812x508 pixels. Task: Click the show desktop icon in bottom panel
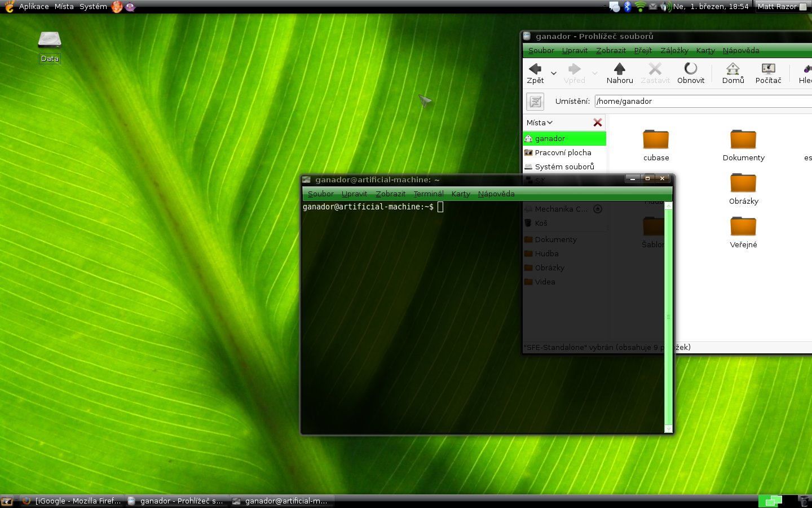(7, 501)
